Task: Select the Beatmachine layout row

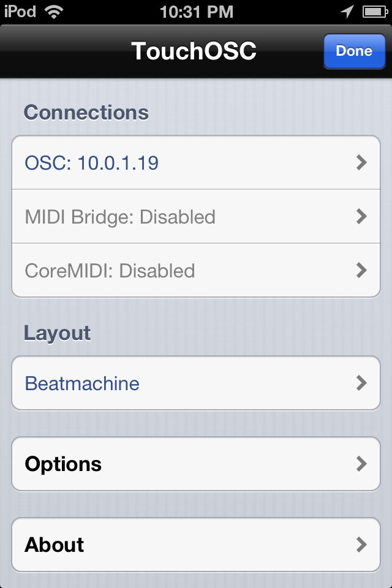Action: pyautogui.click(x=82, y=383)
